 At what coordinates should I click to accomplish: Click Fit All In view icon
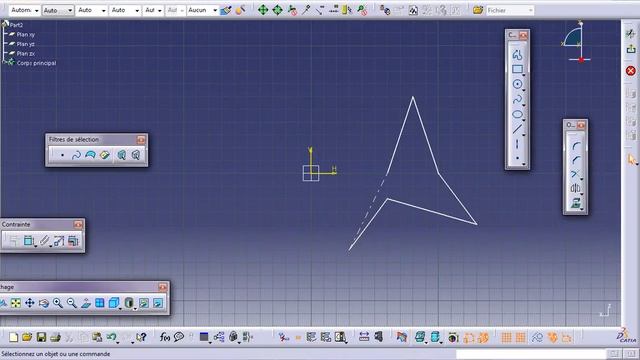[x=16, y=303]
